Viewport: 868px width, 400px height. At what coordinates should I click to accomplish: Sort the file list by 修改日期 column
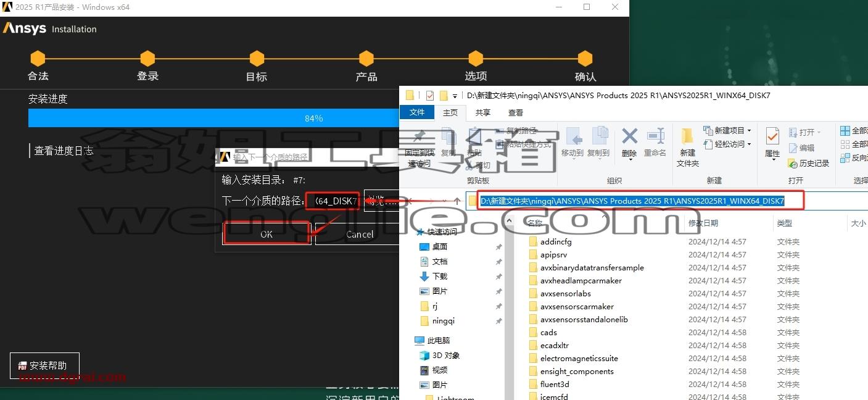[x=703, y=223]
